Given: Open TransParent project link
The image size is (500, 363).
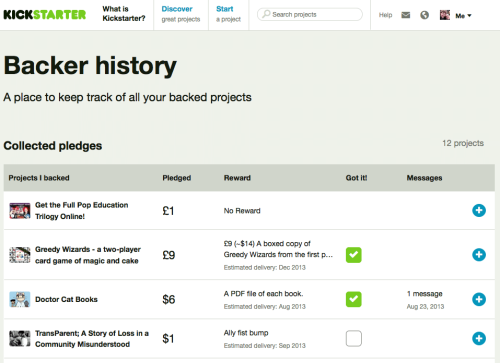Looking at the screenshot, I should [92, 339].
